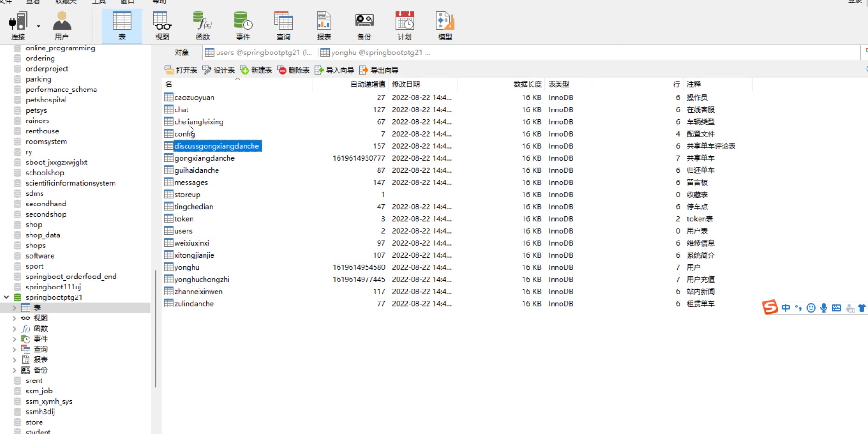Image resolution: width=868 pixels, height=434 pixels.
Task: Select the chat table icon
Action: (169, 109)
